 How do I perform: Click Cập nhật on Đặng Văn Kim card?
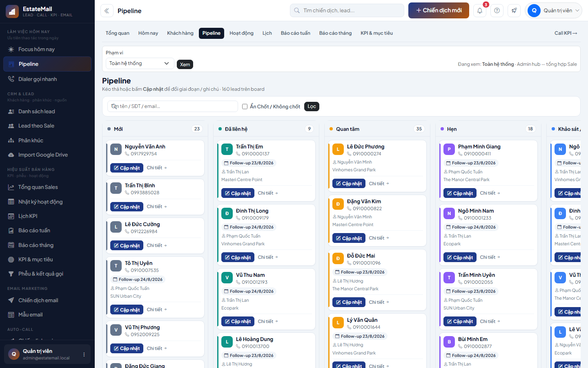(x=349, y=238)
